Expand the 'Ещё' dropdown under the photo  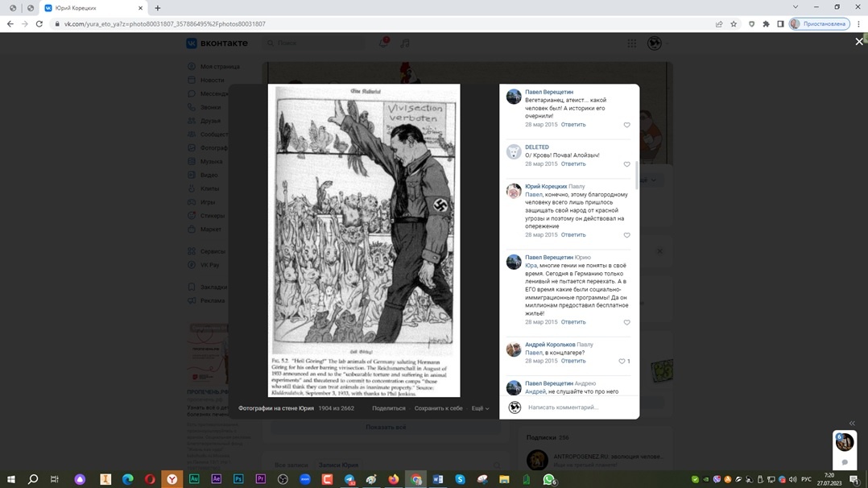click(x=480, y=408)
